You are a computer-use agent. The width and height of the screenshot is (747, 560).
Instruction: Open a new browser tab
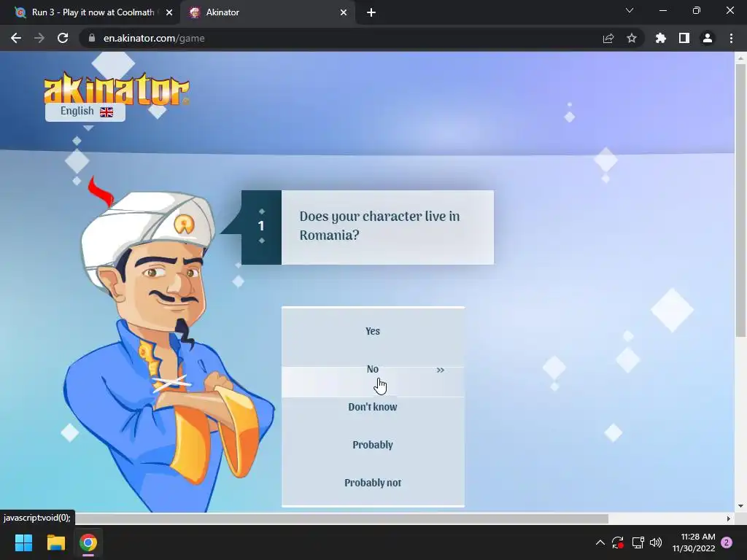(x=371, y=12)
